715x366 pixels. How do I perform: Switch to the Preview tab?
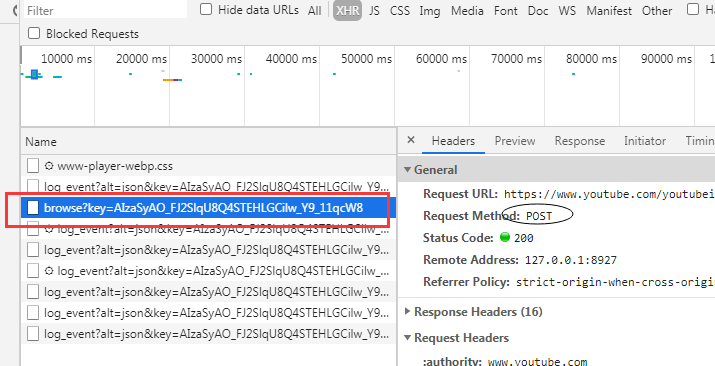[x=515, y=141]
